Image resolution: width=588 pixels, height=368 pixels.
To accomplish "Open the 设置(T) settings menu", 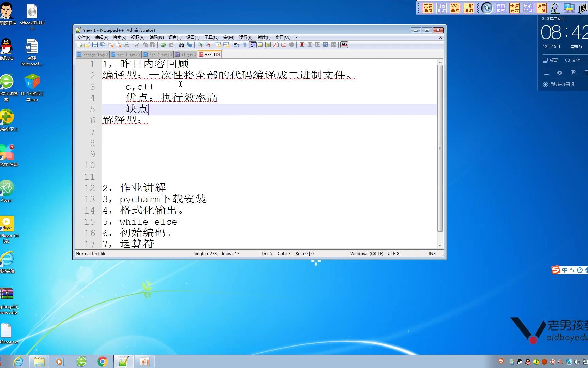I will click(x=192, y=38).
